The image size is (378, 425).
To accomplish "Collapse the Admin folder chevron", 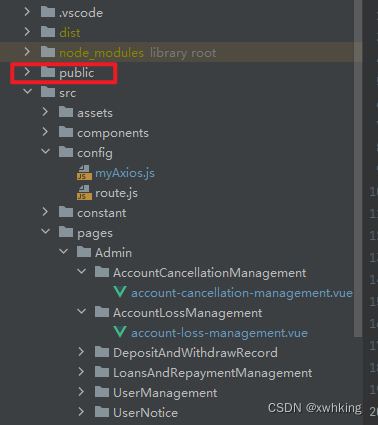I will (64, 252).
